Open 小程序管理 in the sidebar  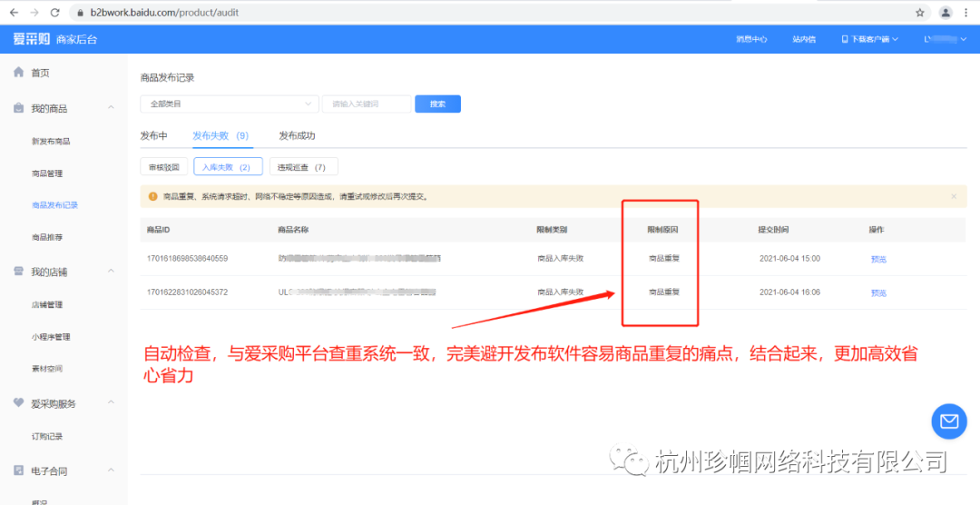click(51, 337)
